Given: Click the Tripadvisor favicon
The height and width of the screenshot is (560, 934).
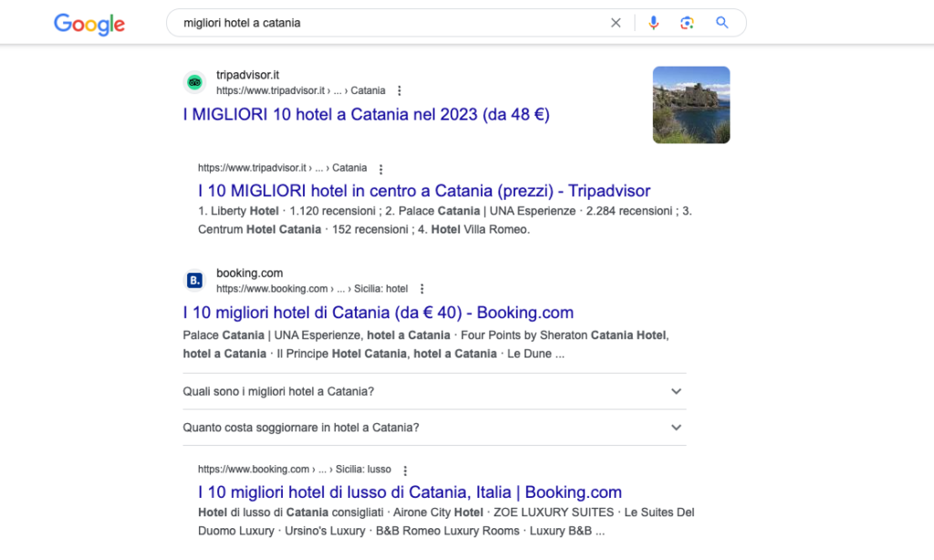Looking at the screenshot, I should [x=194, y=82].
